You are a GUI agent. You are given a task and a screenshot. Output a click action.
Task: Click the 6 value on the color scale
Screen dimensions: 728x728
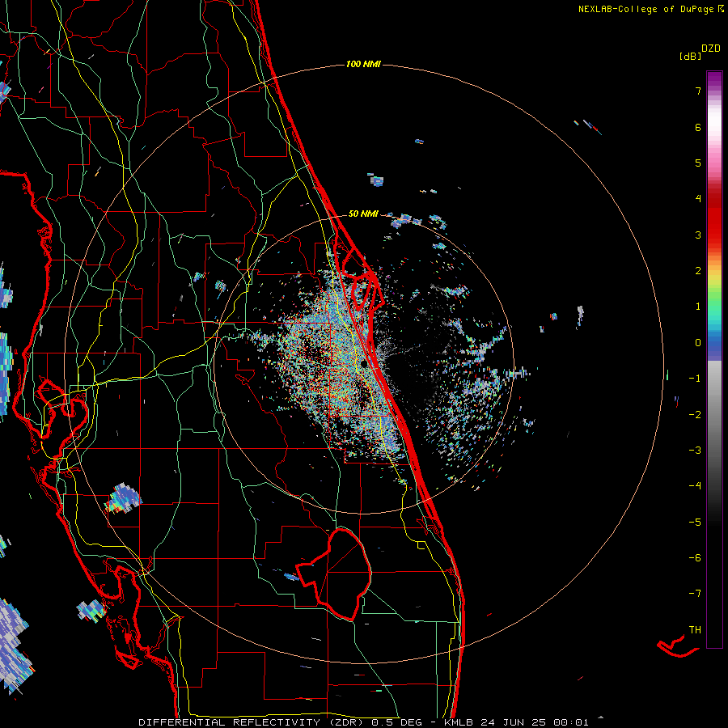tap(698, 127)
